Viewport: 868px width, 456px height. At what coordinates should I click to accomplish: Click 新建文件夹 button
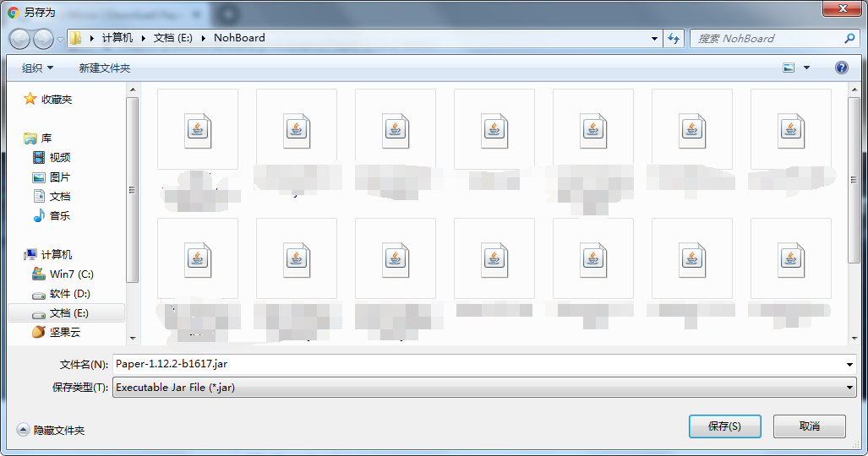105,68
